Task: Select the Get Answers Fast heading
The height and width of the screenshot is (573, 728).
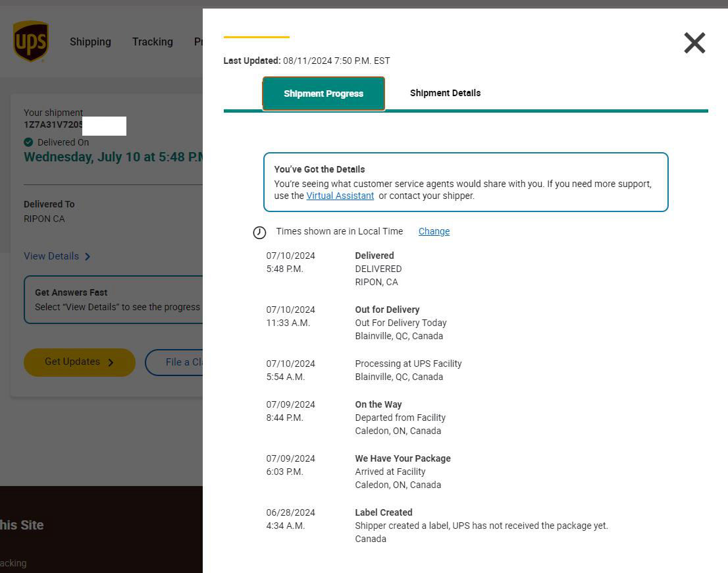Action: click(x=71, y=292)
